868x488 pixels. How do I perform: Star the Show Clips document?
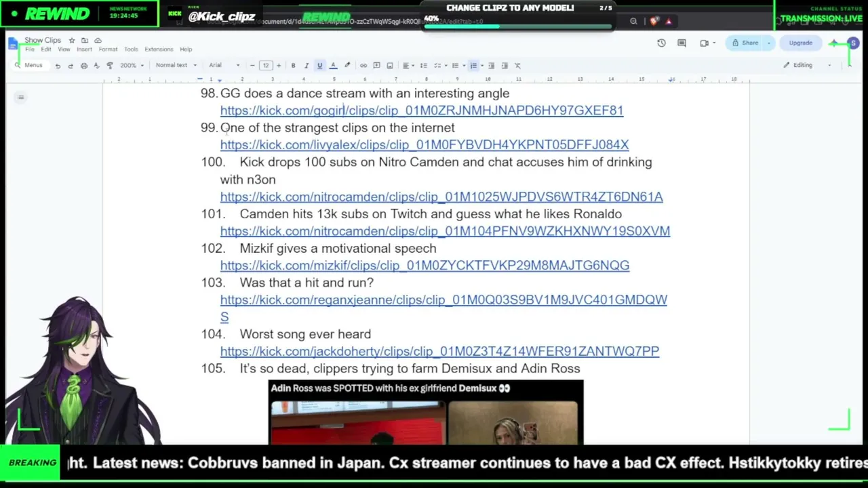72,41
